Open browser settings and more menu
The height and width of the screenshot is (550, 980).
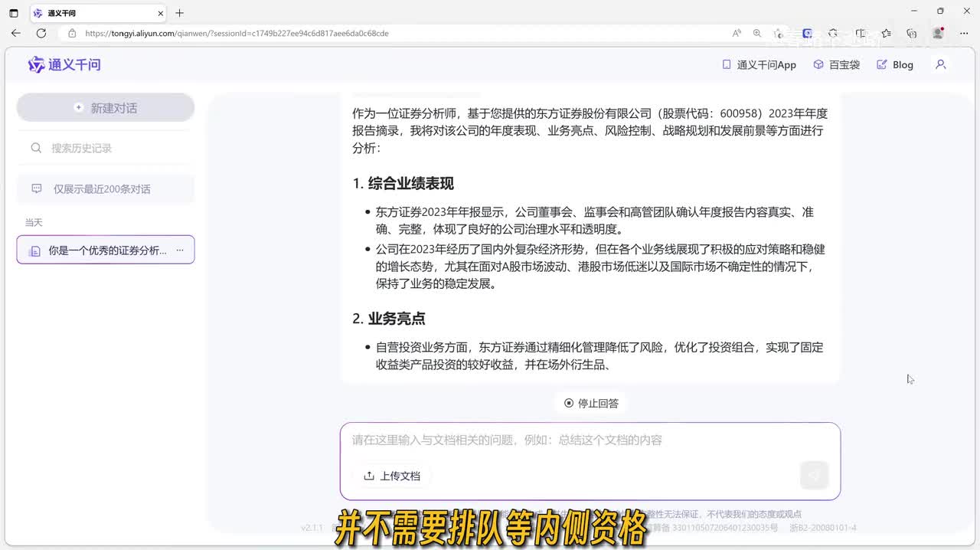[962, 34]
